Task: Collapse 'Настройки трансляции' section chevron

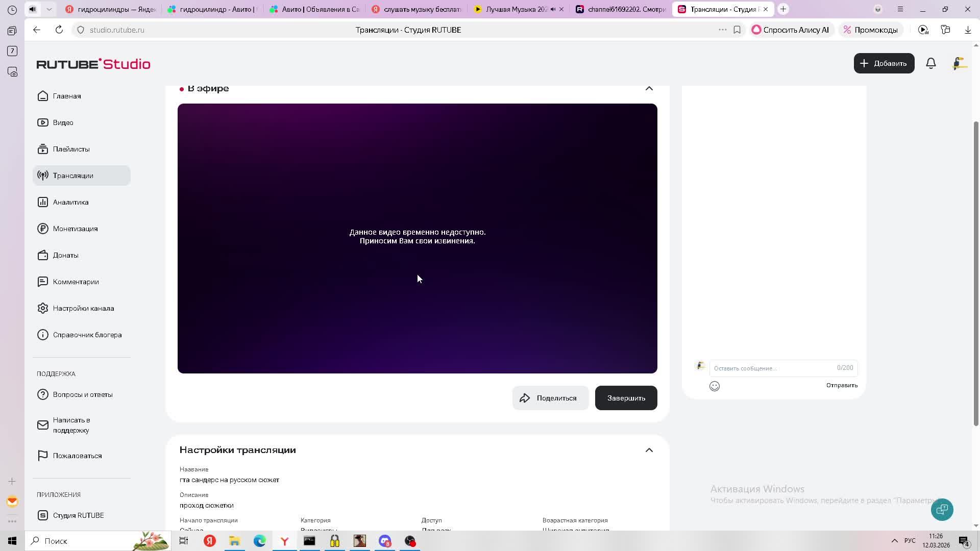Action: coord(649,450)
